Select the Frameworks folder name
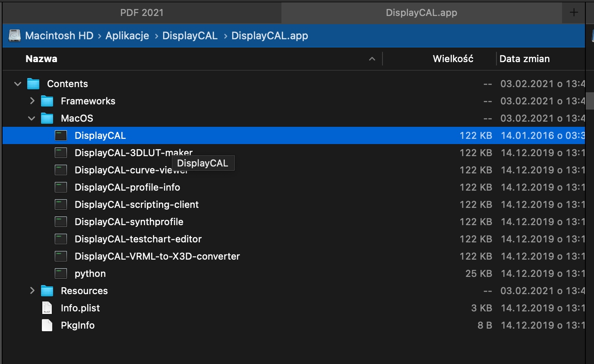Image resolution: width=594 pixels, height=364 pixels. [x=88, y=101]
